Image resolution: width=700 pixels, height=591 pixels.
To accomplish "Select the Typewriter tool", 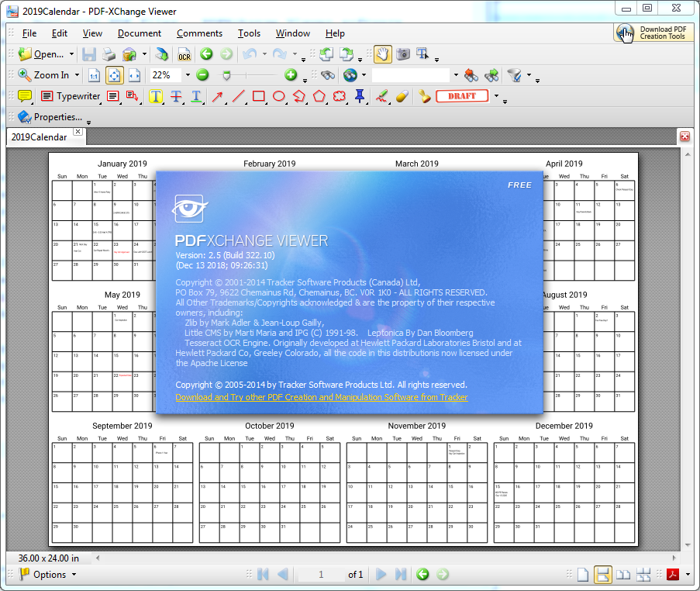I will click(71, 96).
